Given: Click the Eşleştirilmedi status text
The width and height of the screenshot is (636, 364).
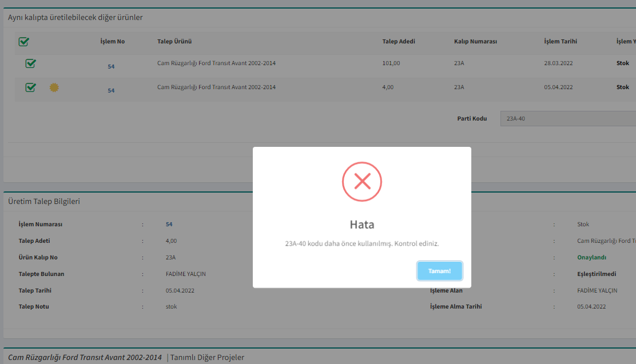Looking at the screenshot, I should click(597, 274).
